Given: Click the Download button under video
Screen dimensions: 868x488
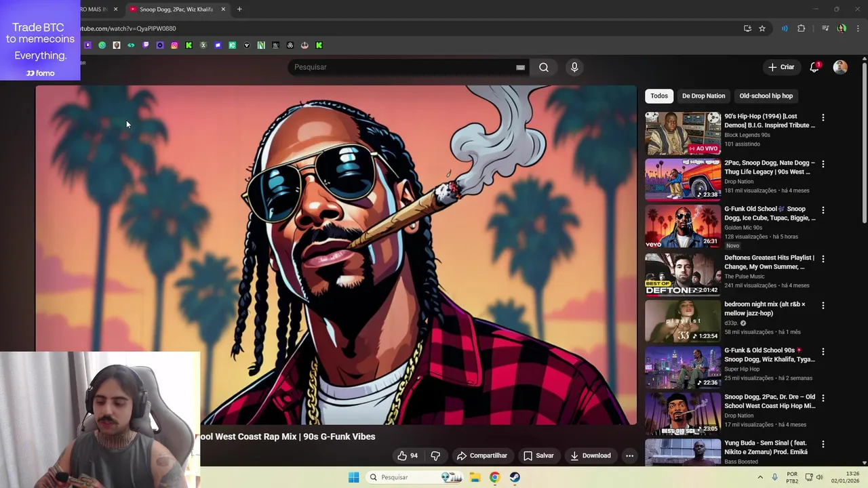Looking at the screenshot, I should 590,455.
